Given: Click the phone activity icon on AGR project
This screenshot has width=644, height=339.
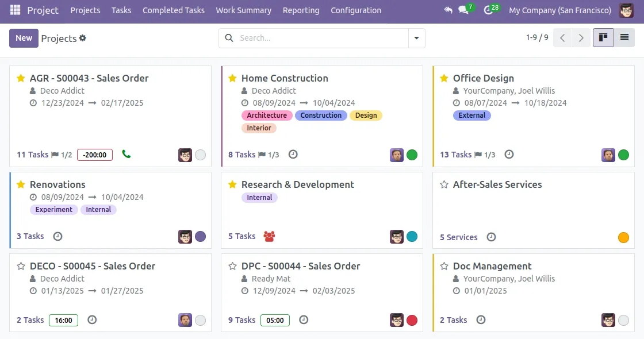Looking at the screenshot, I should [126, 155].
